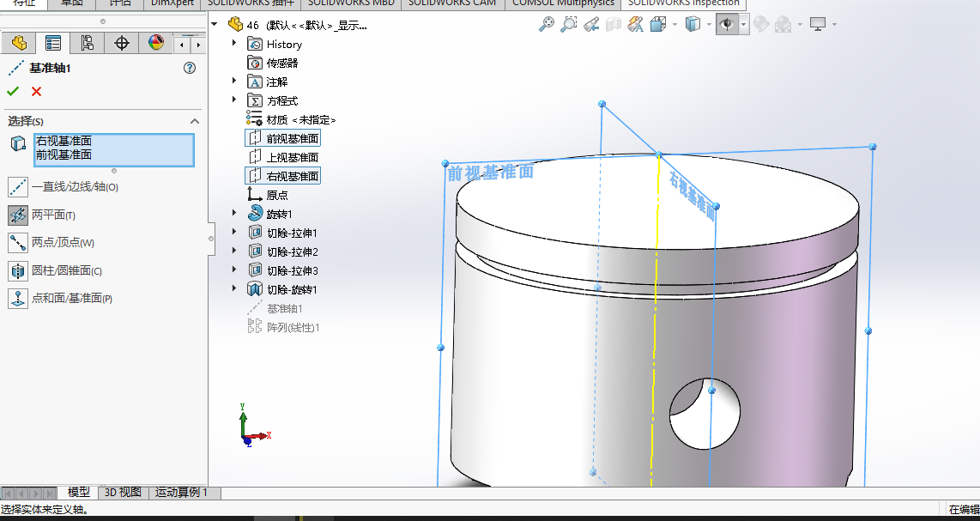Click the part 46 root icon
Viewport: 980px width, 521px height.
(x=235, y=25)
